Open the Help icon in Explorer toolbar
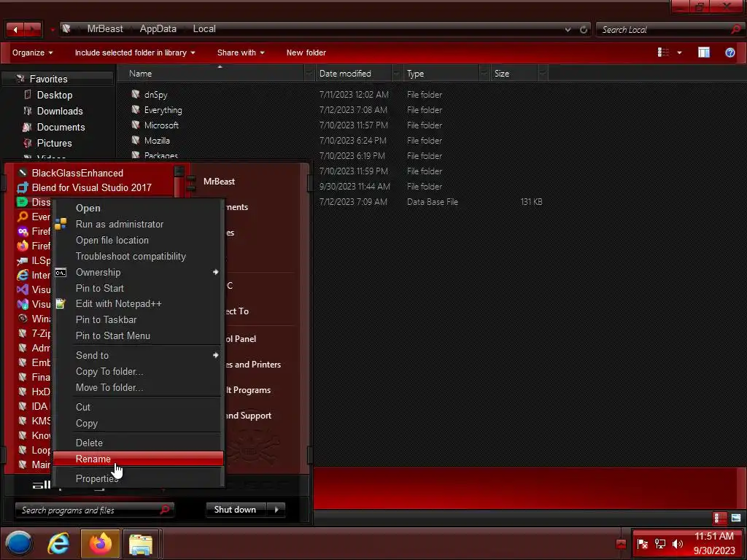The height and width of the screenshot is (560, 747). (x=729, y=52)
